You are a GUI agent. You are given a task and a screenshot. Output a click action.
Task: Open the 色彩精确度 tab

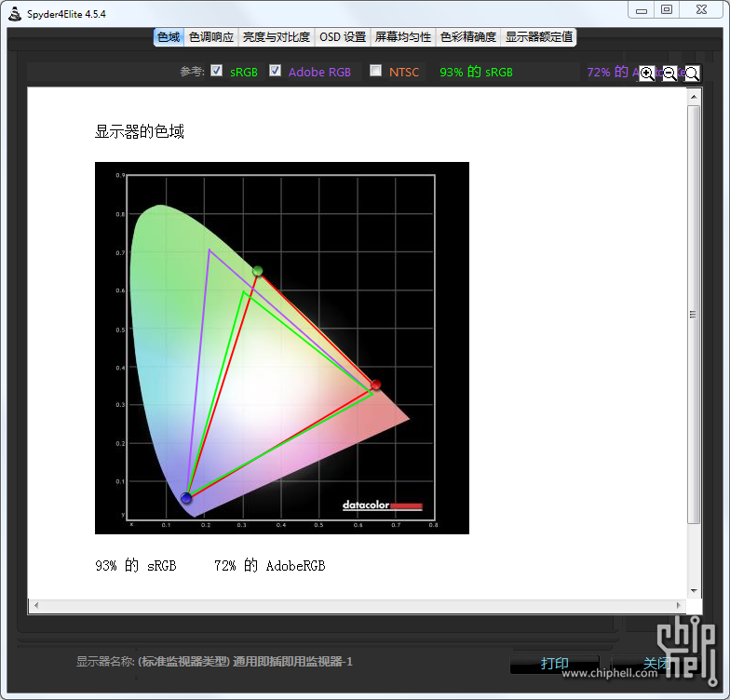pos(468,37)
